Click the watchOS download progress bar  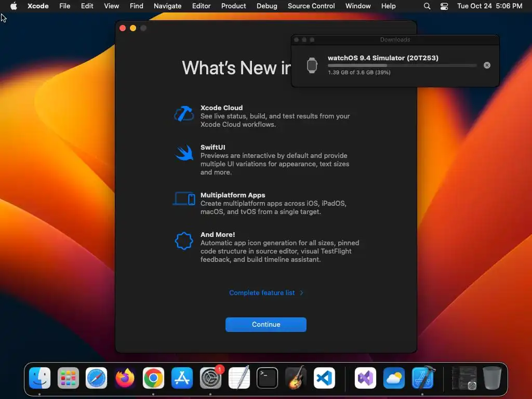[402, 65]
